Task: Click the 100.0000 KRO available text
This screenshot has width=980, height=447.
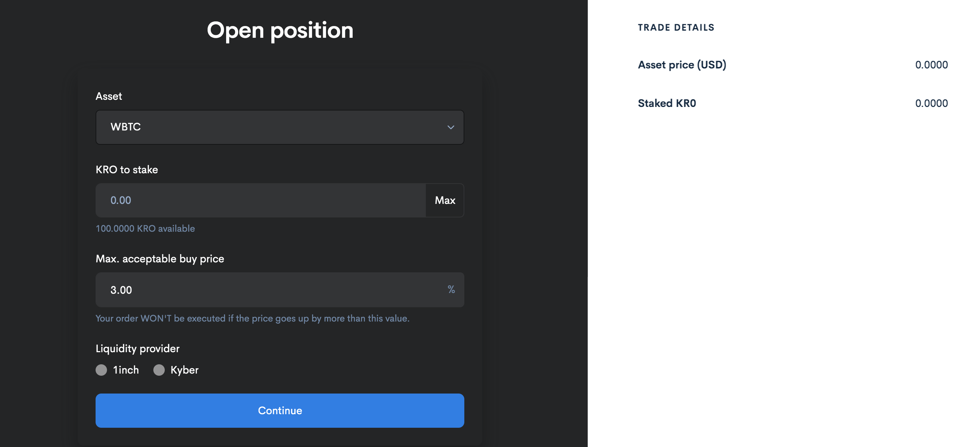Action: [145, 228]
